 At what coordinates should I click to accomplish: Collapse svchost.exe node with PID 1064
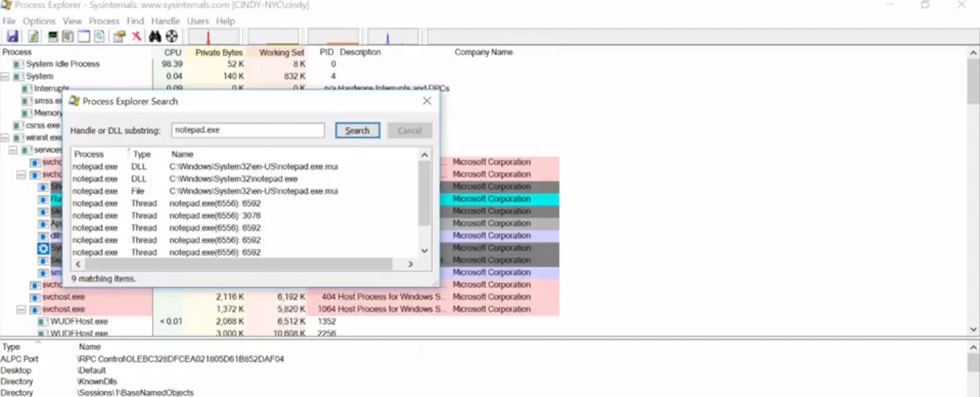pyautogui.click(x=22, y=309)
